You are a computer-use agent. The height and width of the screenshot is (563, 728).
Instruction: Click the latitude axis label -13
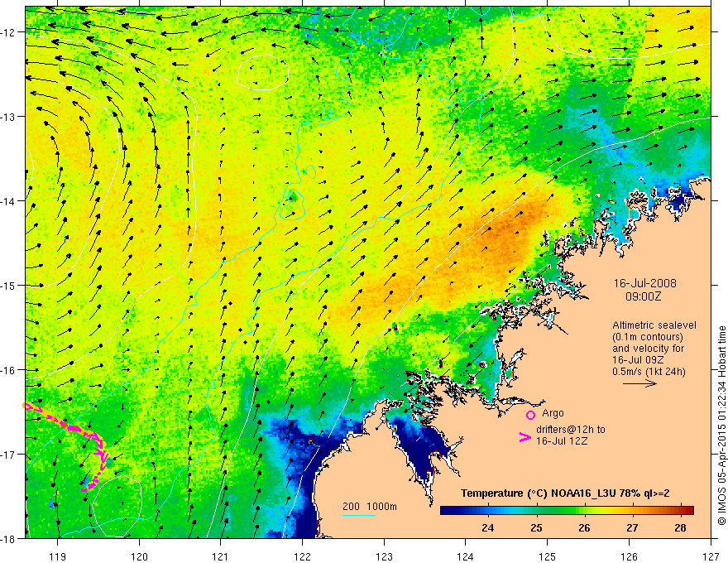coord(8,117)
